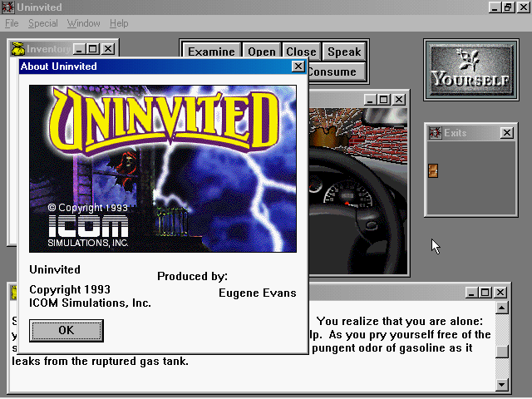
Task: Open the File menu
Action: [12, 23]
